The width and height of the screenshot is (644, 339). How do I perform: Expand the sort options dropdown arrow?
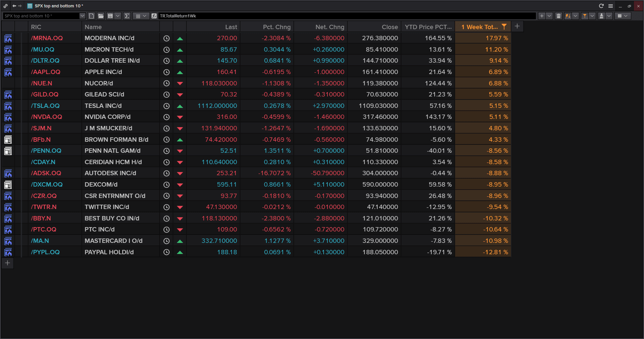click(x=575, y=16)
